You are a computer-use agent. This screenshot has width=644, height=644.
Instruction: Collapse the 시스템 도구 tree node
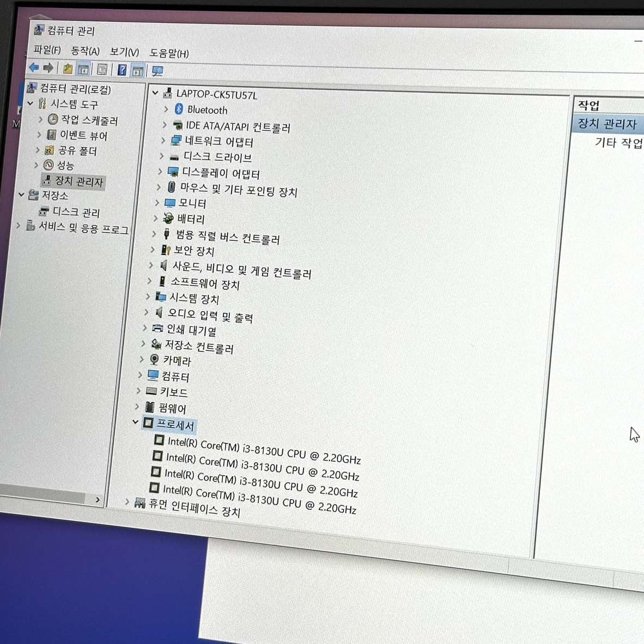[x=31, y=103]
